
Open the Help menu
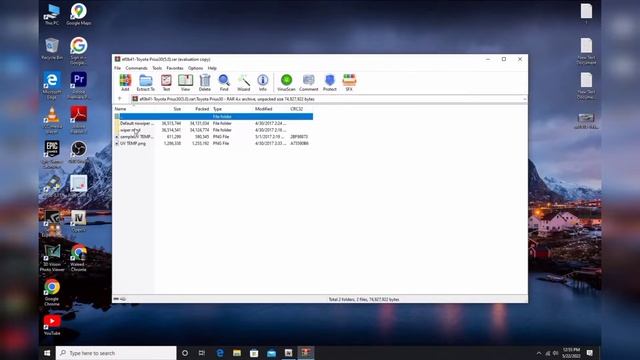(212, 68)
